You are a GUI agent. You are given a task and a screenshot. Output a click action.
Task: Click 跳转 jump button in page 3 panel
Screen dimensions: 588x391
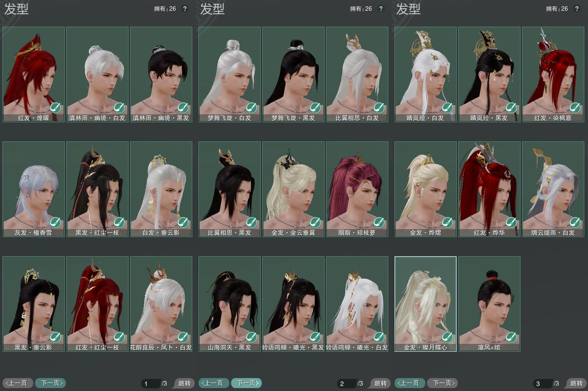(x=576, y=383)
